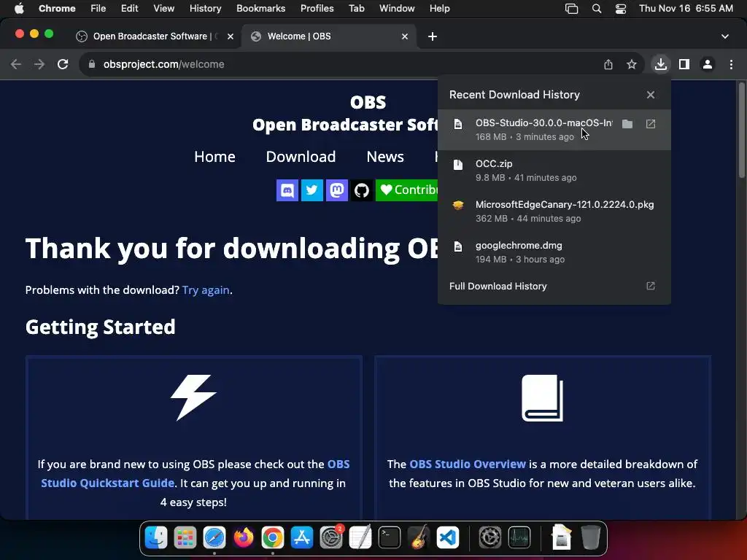Open the Chrome profile icon
The image size is (747, 560).
[708, 64]
